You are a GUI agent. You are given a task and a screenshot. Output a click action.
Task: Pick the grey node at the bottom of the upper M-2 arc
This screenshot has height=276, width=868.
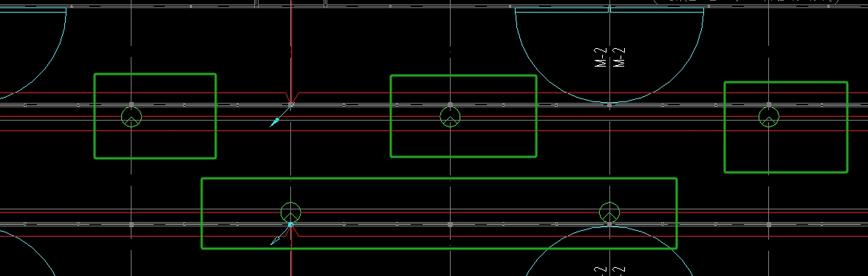pos(609,105)
